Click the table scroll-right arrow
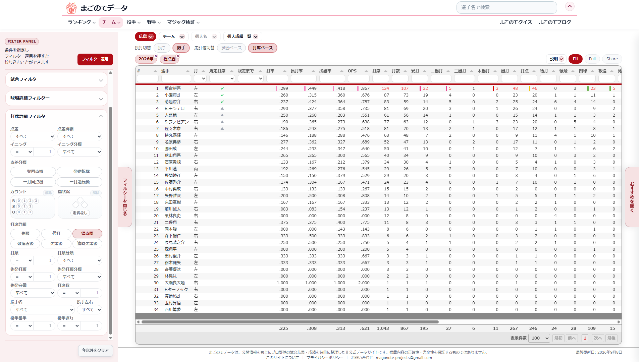Image resolution: width=644 pixels, height=362 pixels. (619, 322)
